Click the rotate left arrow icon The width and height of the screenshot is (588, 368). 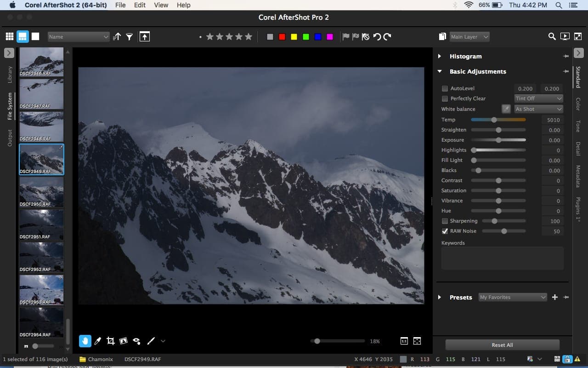377,37
